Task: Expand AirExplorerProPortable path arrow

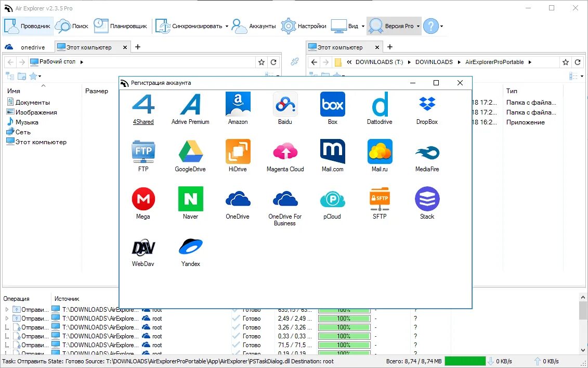Action: click(x=530, y=62)
